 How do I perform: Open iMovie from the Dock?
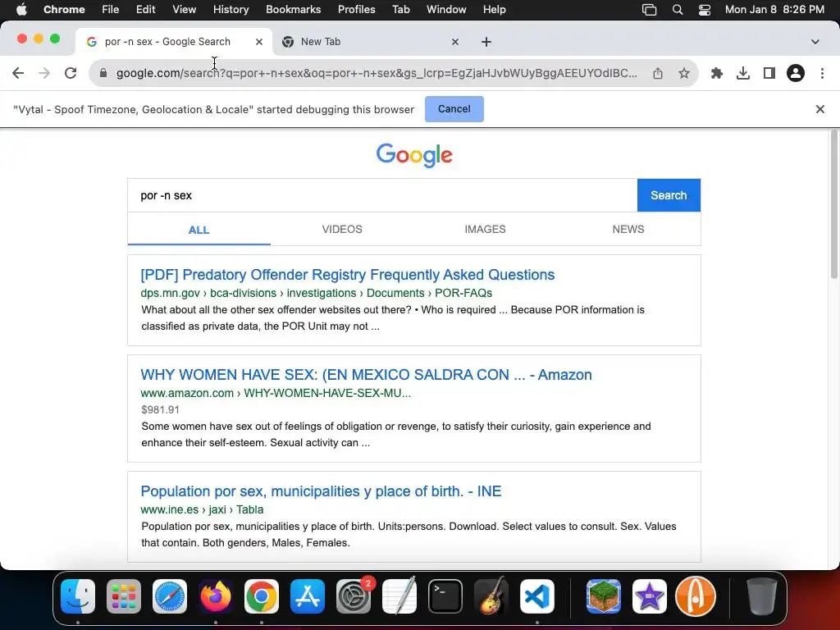pyautogui.click(x=650, y=596)
